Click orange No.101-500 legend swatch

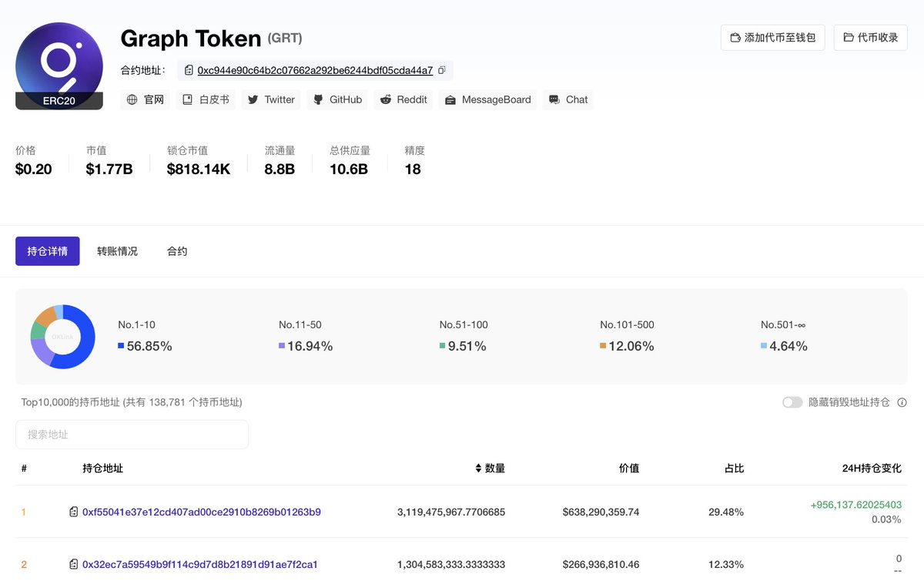pyautogui.click(x=603, y=347)
